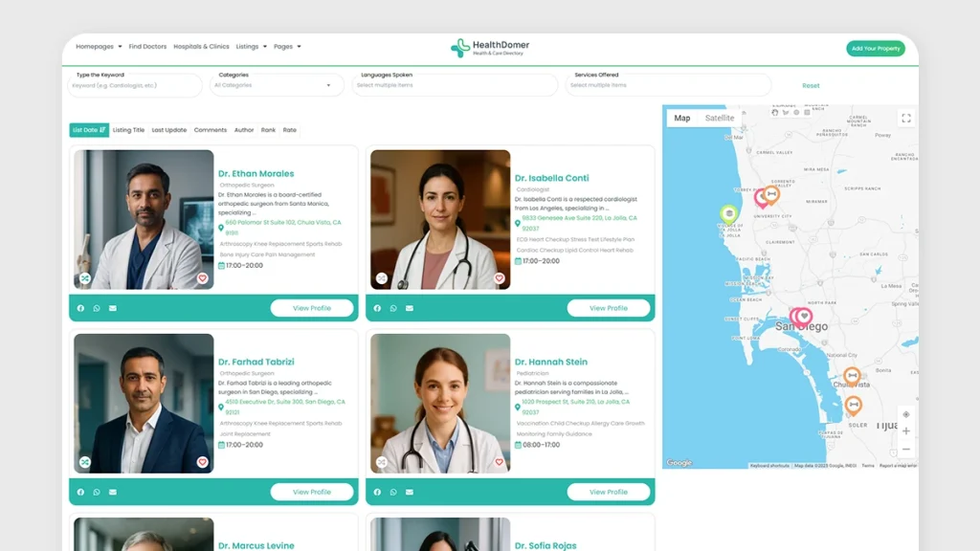The image size is (980, 551).
Task: Open Find Doctors page
Action: pos(147,46)
